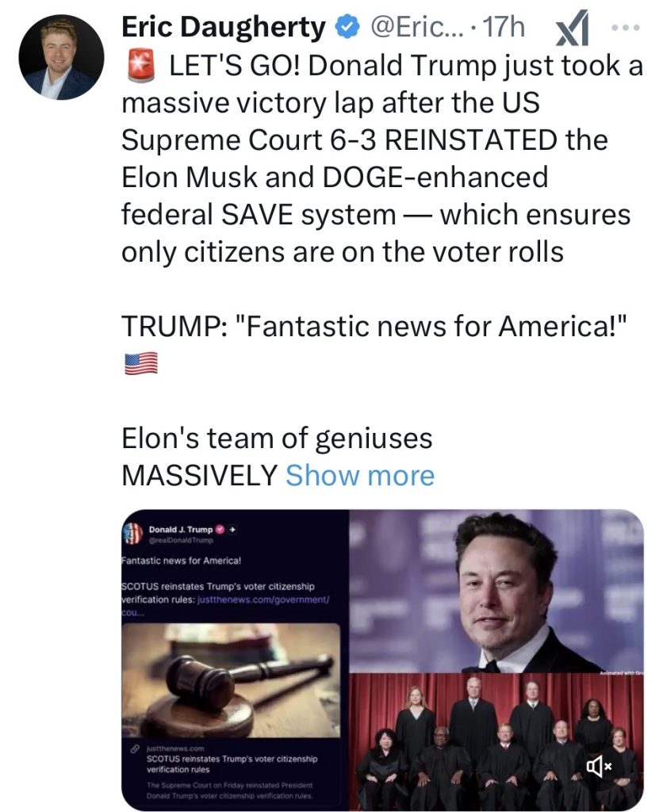Click Donald J. Trump avatar in embed
The height and width of the screenshot is (812, 663).
[132, 534]
